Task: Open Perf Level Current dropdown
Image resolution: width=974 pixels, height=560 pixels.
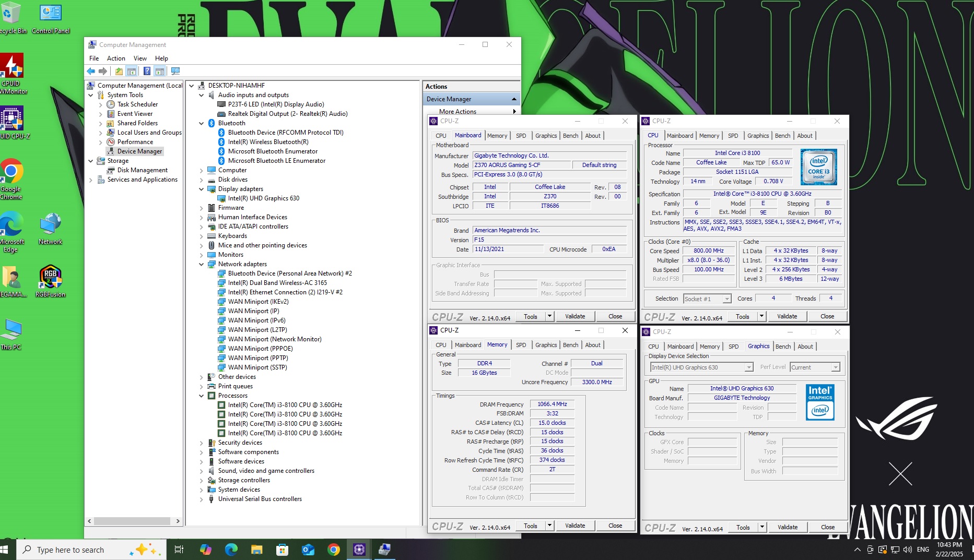Action: click(835, 367)
